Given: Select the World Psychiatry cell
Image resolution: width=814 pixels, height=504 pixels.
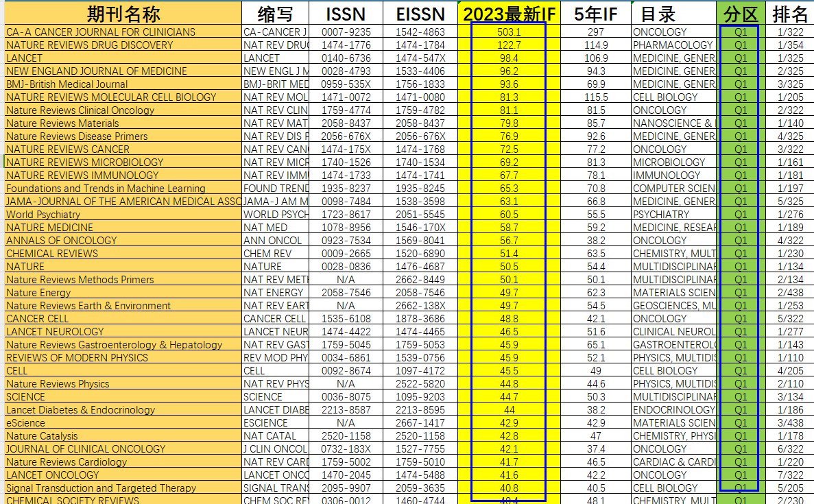Looking at the screenshot, I should pos(123,215).
